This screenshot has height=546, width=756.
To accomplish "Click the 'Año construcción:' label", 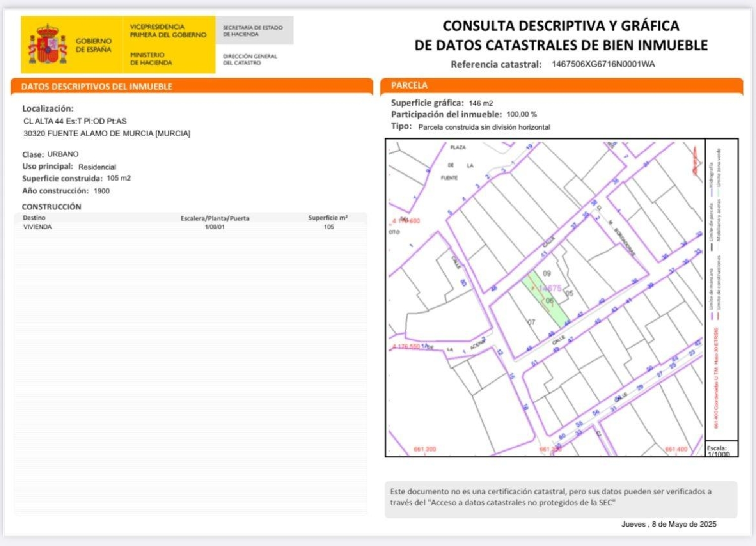I will (x=55, y=191).
